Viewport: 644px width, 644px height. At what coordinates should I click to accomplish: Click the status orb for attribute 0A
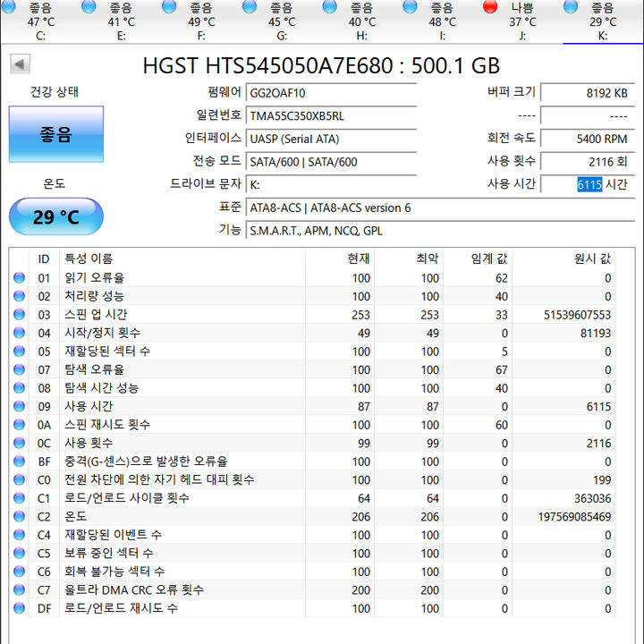20,424
